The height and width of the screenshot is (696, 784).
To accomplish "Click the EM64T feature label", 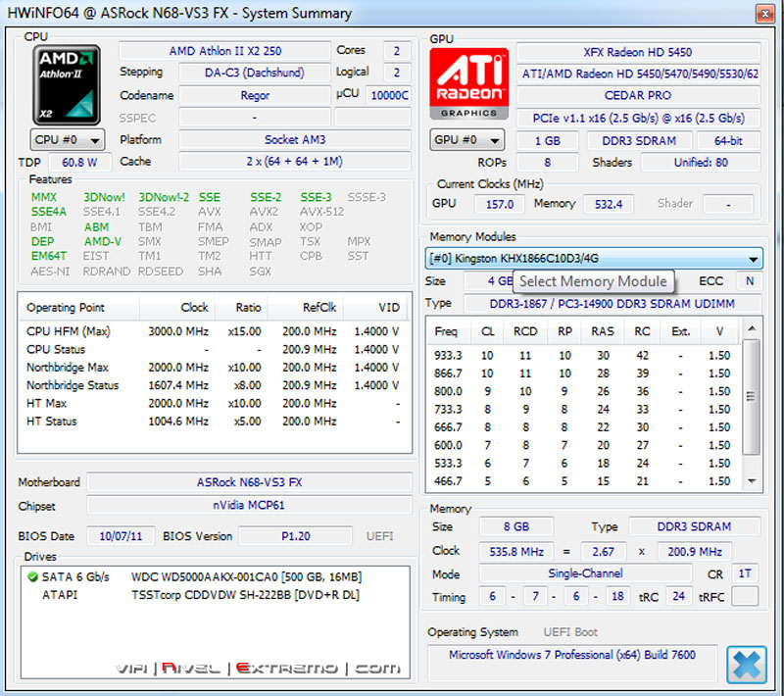I will 48,256.
